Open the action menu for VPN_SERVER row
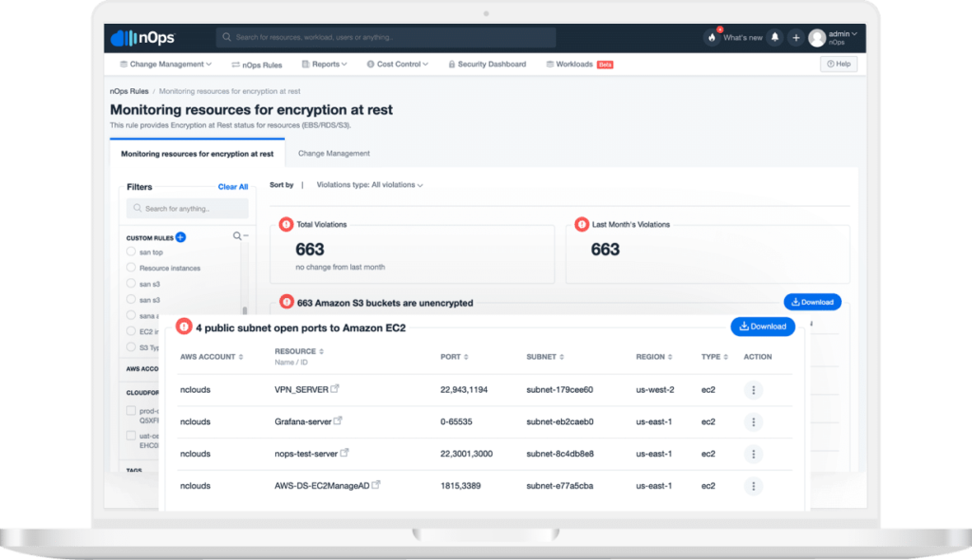972x560 pixels. pos(753,389)
